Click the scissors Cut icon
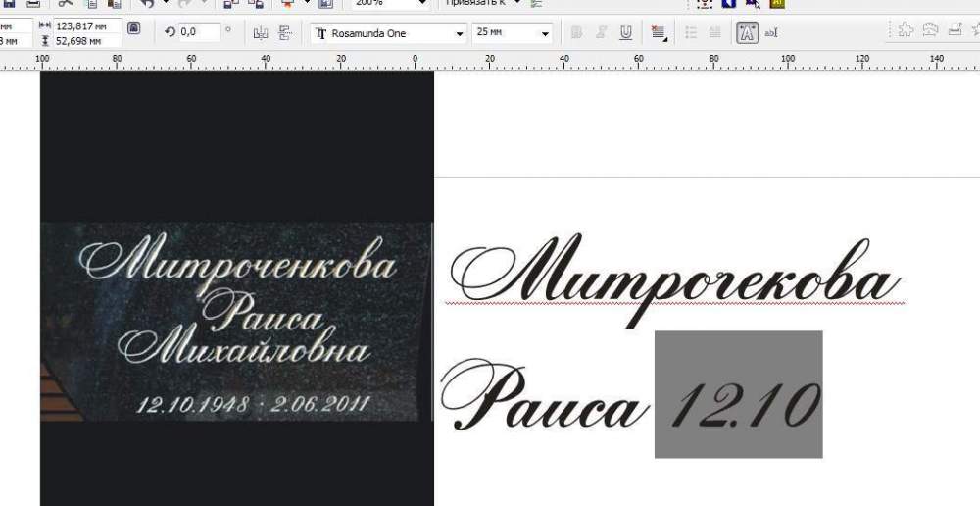The height and width of the screenshot is (506, 980). [x=65, y=3]
